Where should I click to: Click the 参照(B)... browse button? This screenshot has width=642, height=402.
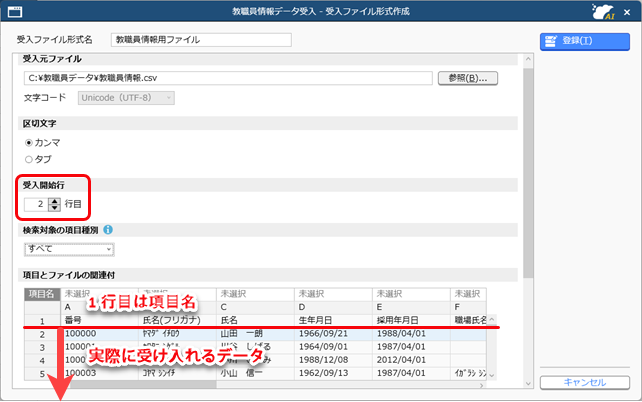[468, 78]
